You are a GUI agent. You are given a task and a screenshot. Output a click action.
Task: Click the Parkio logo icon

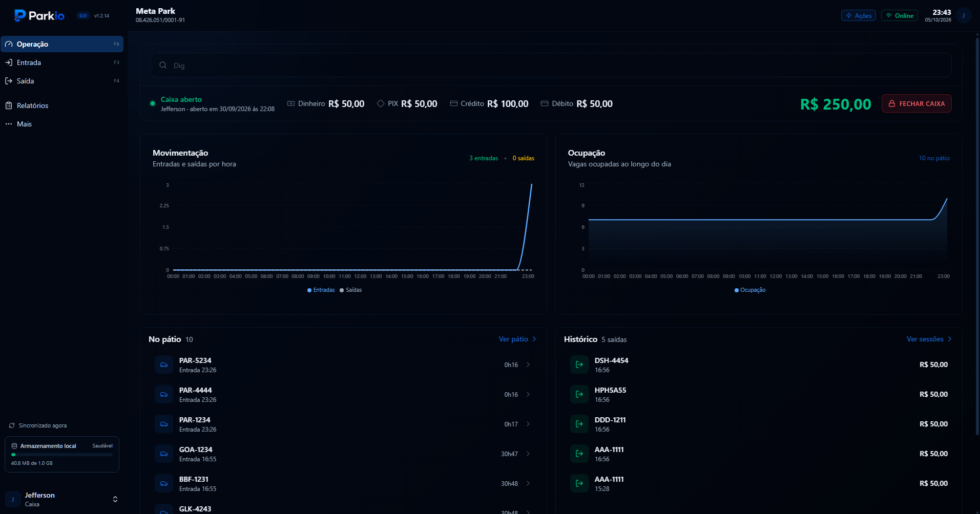pyautogui.click(x=20, y=15)
